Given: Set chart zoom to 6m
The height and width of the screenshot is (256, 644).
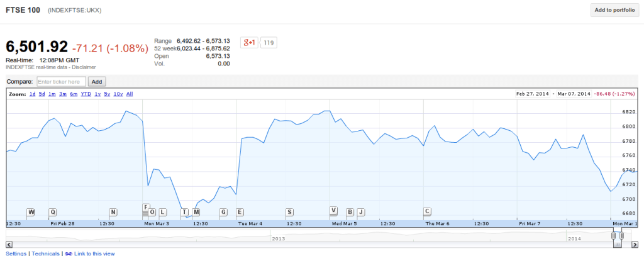Looking at the screenshot, I should 74,94.
